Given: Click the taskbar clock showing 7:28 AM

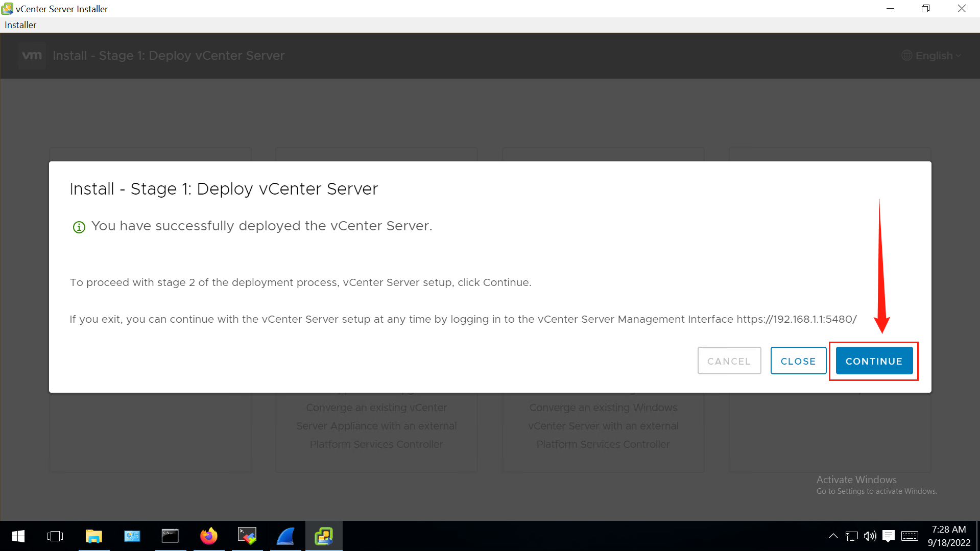Looking at the screenshot, I should (949, 536).
